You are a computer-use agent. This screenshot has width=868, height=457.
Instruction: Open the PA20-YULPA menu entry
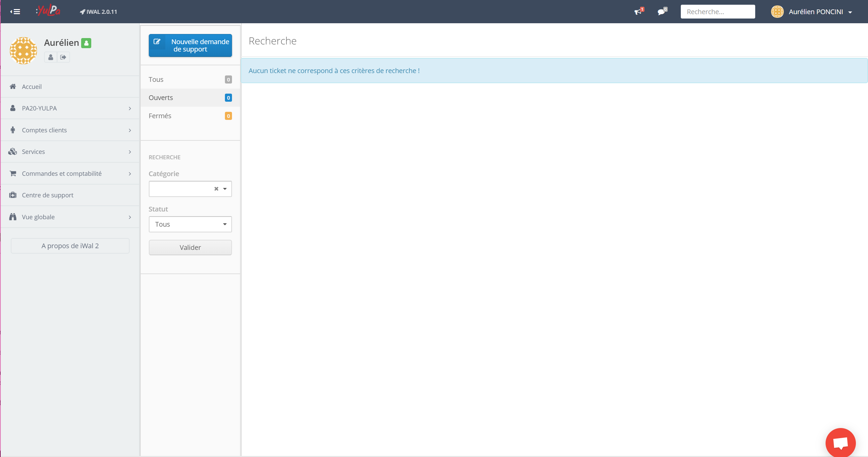pyautogui.click(x=70, y=108)
